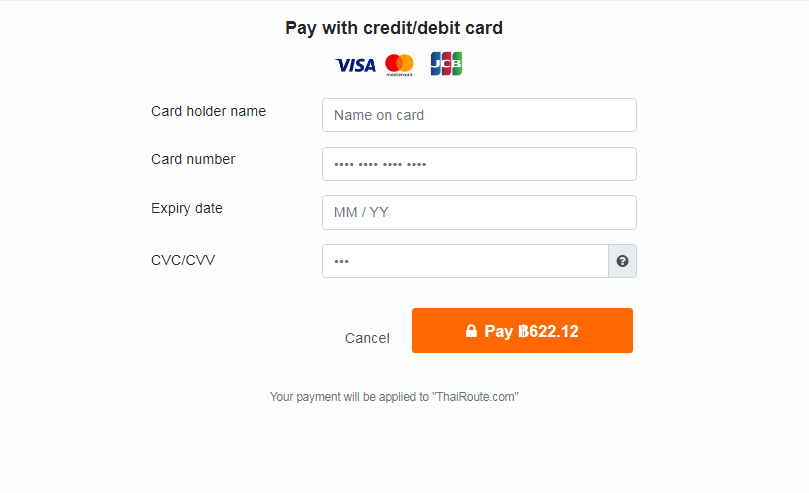This screenshot has width=809, height=493.
Task: Click the Card holder name label
Action: coord(208,111)
